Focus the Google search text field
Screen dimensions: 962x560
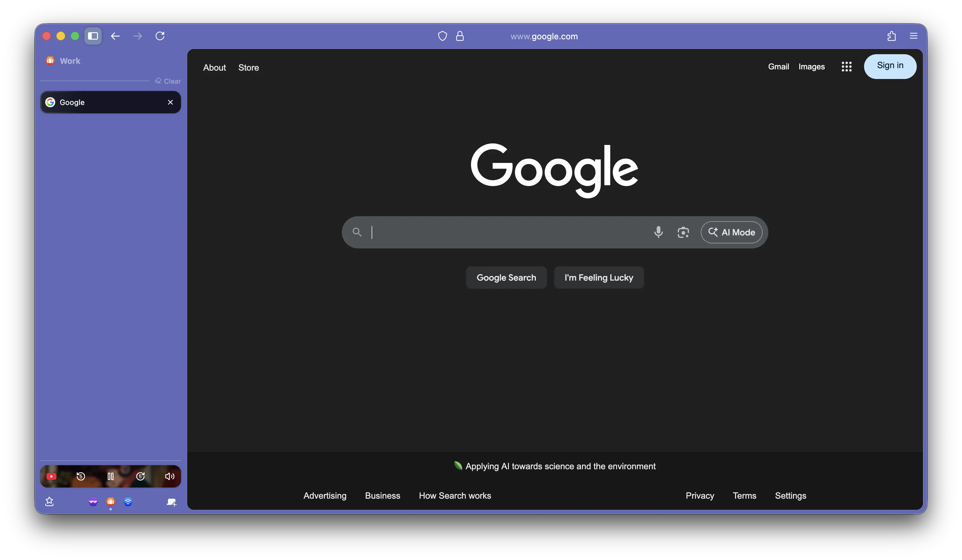click(x=508, y=232)
